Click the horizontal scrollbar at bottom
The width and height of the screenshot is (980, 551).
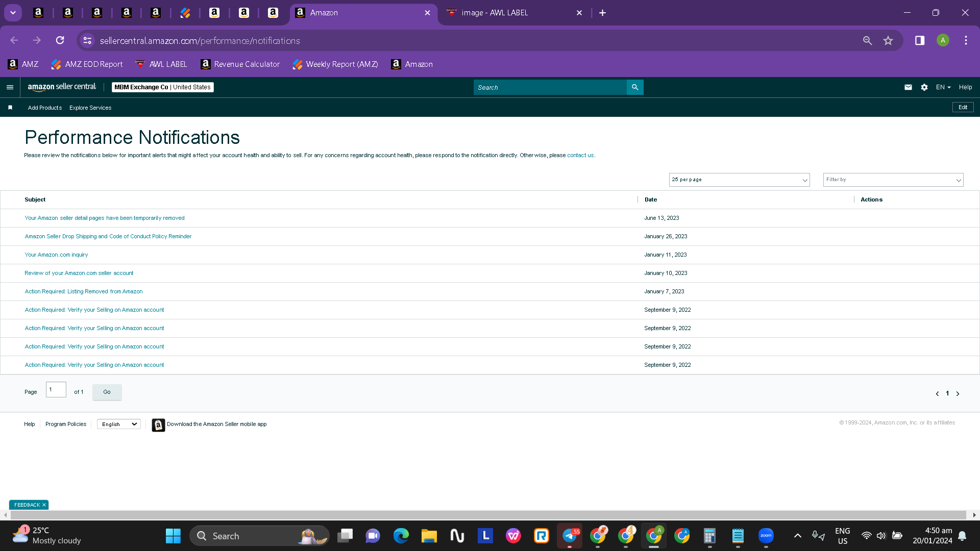point(488,515)
